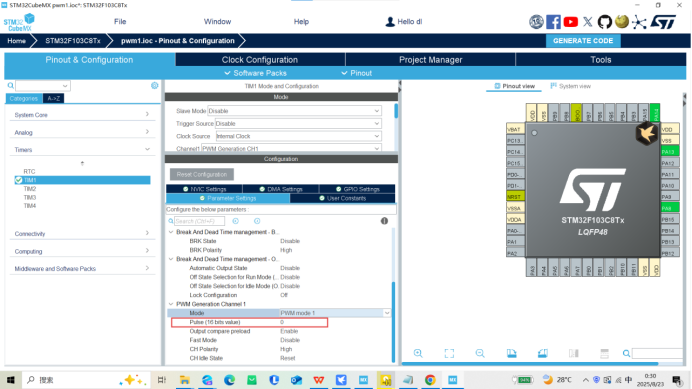This screenshot has width=692, height=389.
Task: Click the parameter search field
Action: [x=199, y=221]
